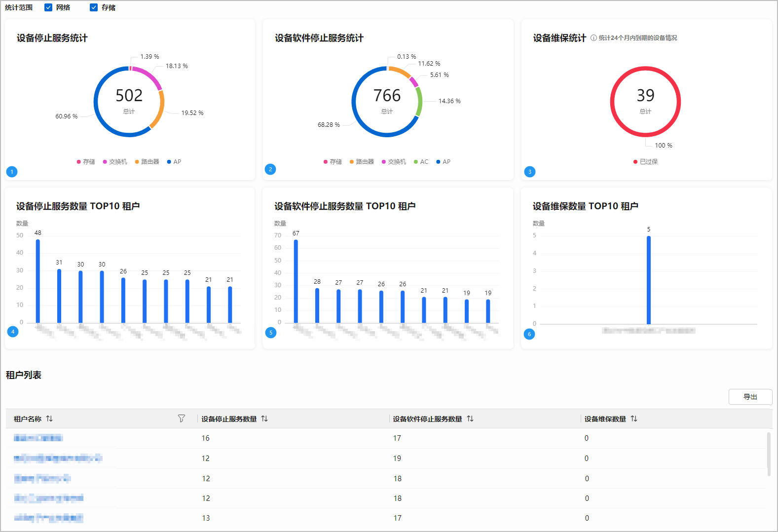This screenshot has height=532, width=778.
Task: Click the tenant list vertical scrollbar
Action: [769, 454]
